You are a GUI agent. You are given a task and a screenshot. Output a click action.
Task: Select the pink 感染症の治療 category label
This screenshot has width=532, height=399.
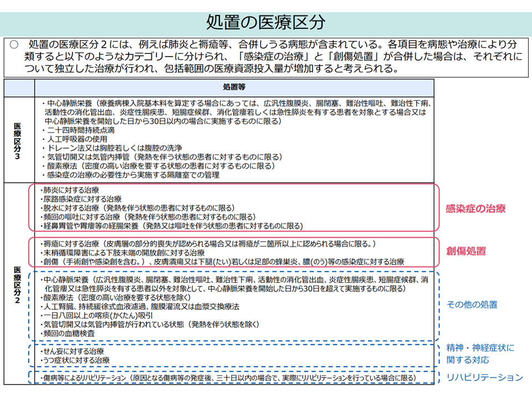[475, 209]
